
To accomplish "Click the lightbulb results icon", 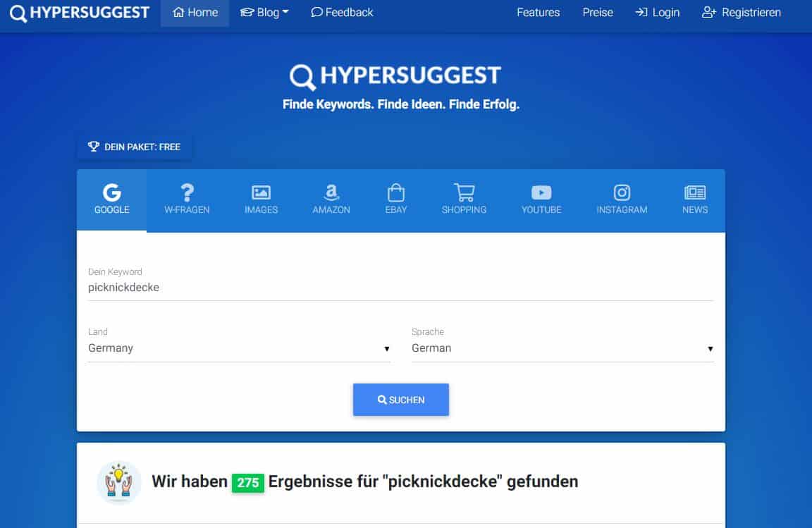I will click(119, 483).
